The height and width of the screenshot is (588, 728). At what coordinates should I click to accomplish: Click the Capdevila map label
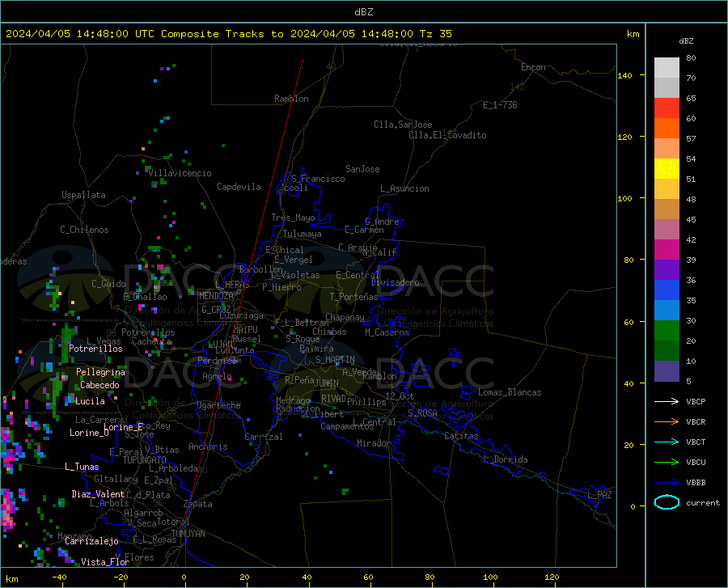pyautogui.click(x=239, y=187)
